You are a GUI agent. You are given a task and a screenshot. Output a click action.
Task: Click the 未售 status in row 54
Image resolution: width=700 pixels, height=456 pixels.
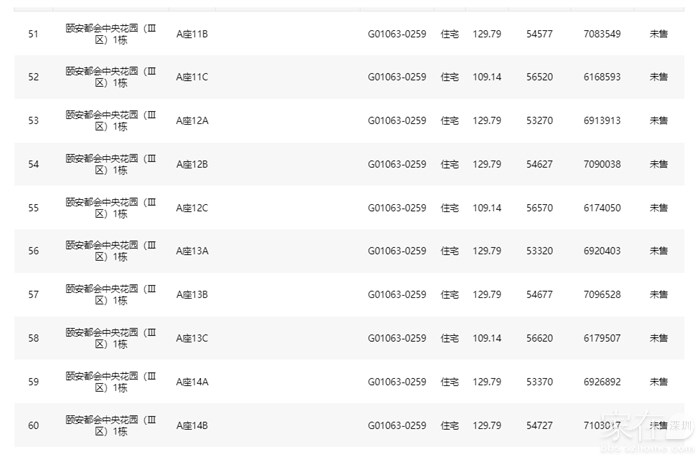657,164
